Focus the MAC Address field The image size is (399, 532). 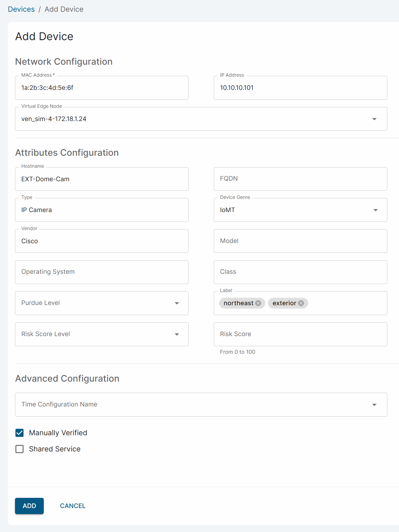(x=102, y=88)
